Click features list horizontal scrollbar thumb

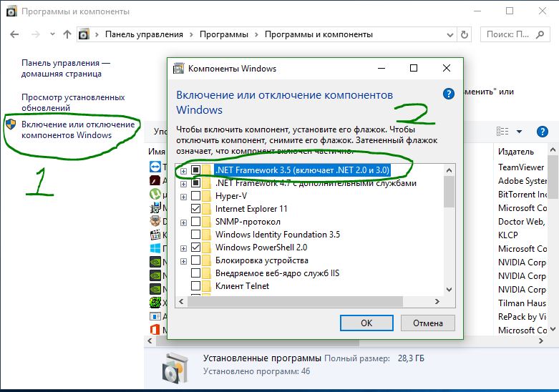click(295, 301)
